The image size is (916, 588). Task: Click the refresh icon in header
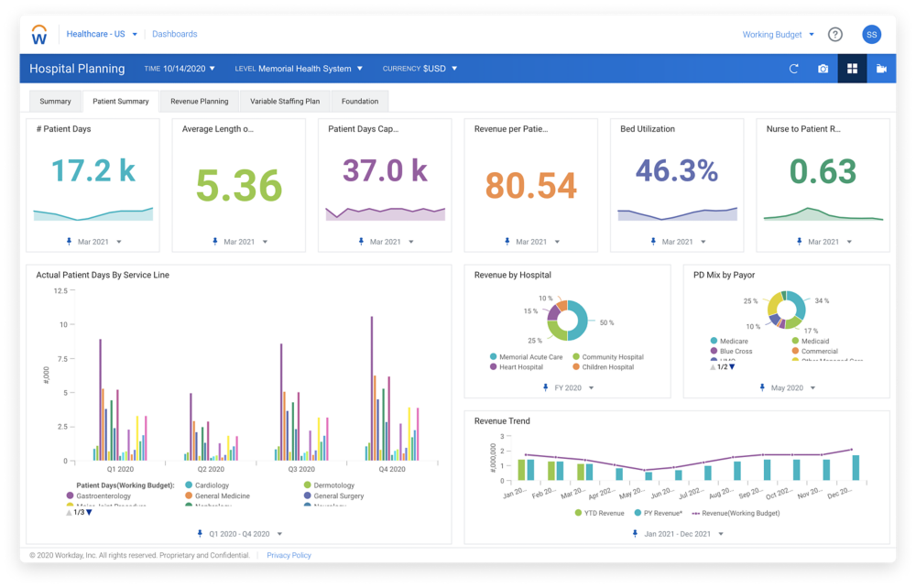click(x=794, y=69)
